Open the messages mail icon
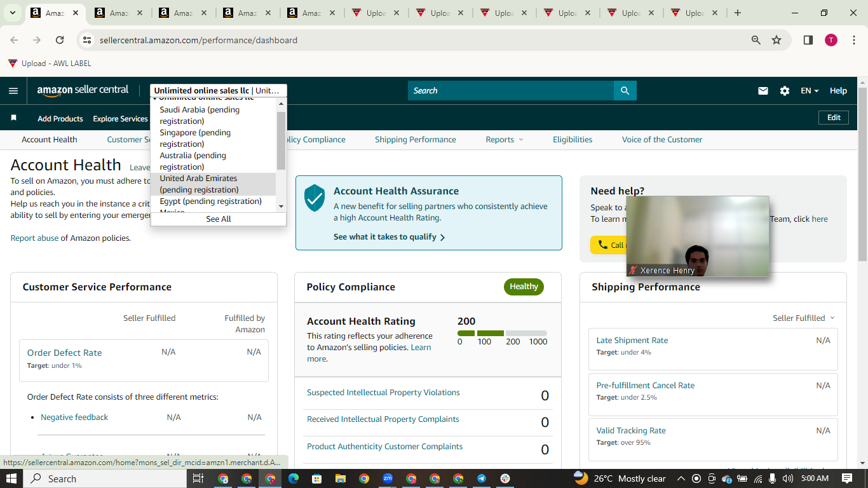The height and width of the screenshot is (488, 868). [763, 91]
